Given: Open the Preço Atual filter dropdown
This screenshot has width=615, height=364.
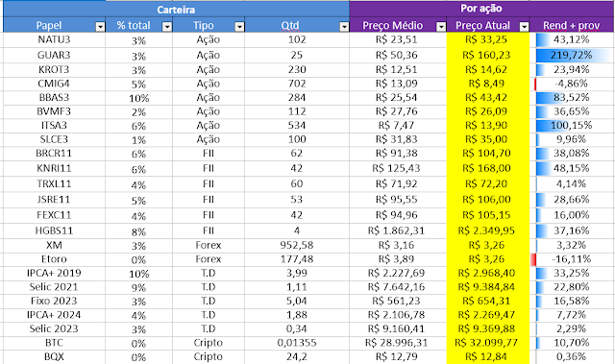Looking at the screenshot, I should pos(524,26).
